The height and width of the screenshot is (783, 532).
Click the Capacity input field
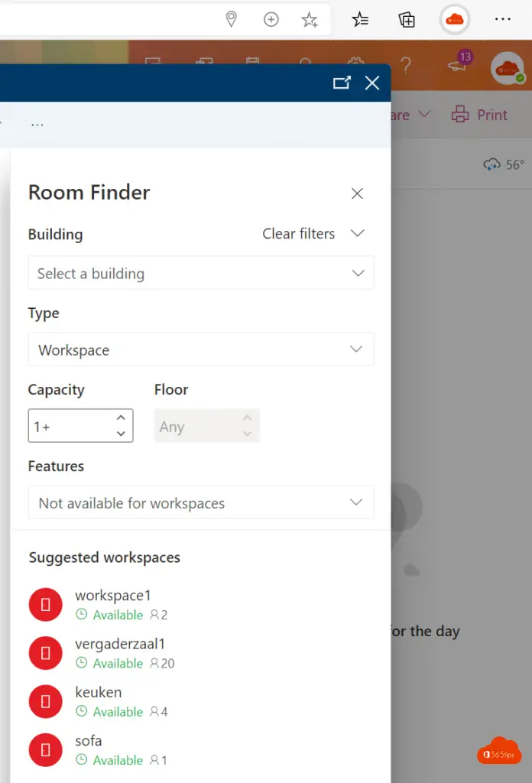click(70, 426)
